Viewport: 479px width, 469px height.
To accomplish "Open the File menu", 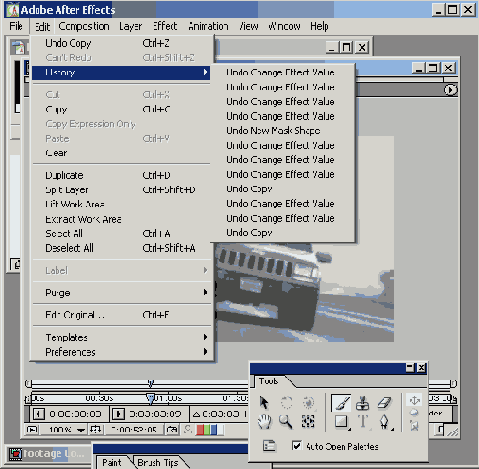I will (x=16, y=26).
